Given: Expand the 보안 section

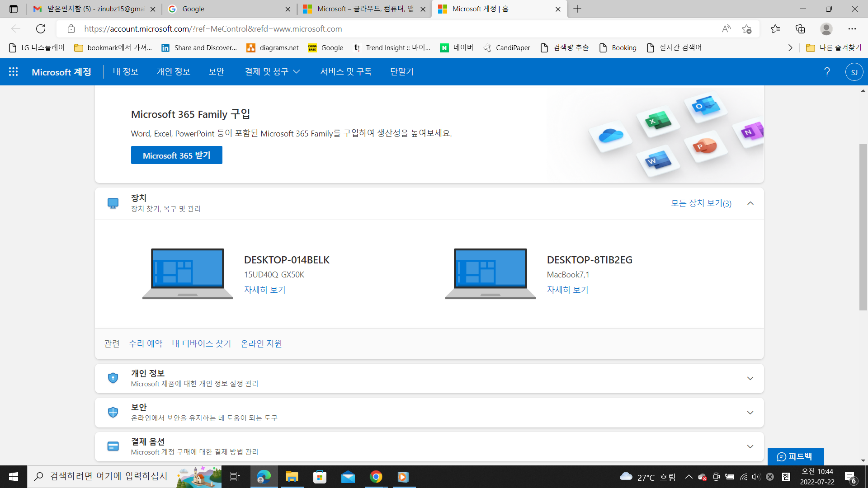Looking at the screenshot, I should (750, 413).
